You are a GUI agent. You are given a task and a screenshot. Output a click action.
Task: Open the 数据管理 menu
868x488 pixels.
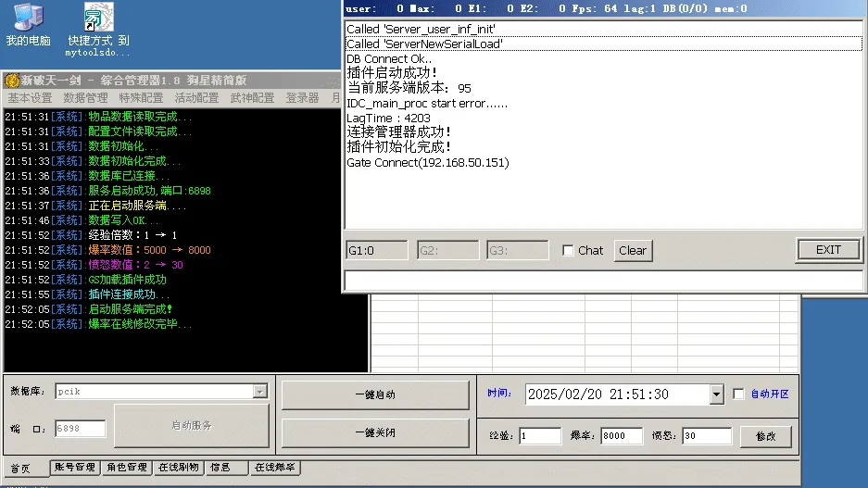85,98
